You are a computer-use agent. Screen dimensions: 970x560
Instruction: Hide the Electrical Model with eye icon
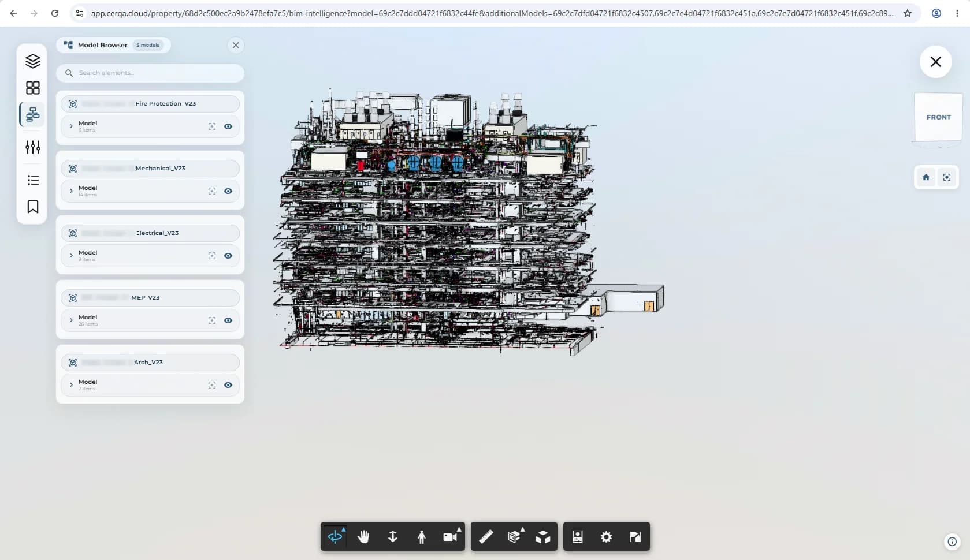point(228,256)
